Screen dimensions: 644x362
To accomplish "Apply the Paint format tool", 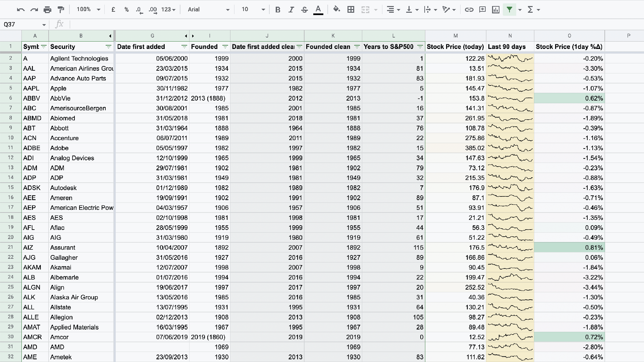I will click(61, 9).
